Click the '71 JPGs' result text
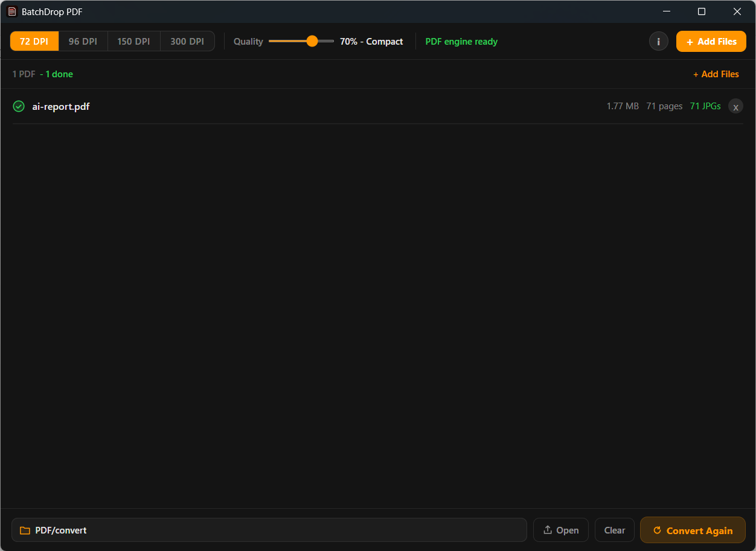 pos(705,106)
